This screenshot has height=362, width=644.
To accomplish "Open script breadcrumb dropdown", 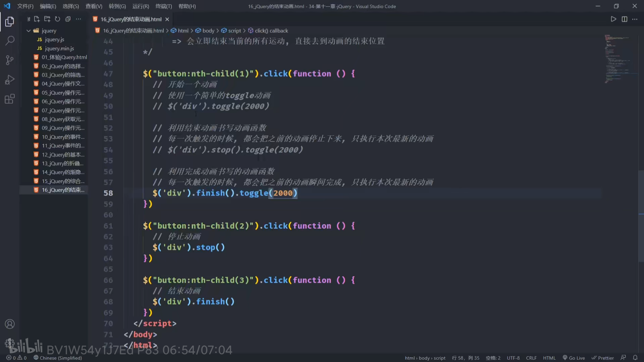I will click(x=234, y=31).
